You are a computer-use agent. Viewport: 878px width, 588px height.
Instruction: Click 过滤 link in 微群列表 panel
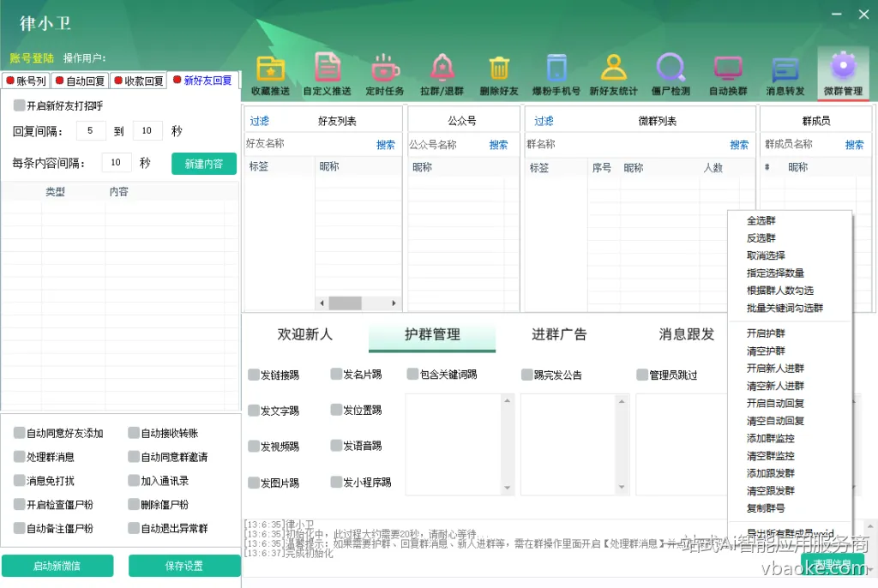[543, 121]
